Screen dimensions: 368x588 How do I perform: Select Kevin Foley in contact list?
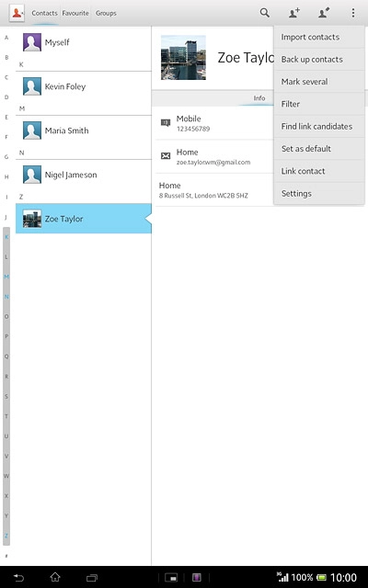click(84, 86)
